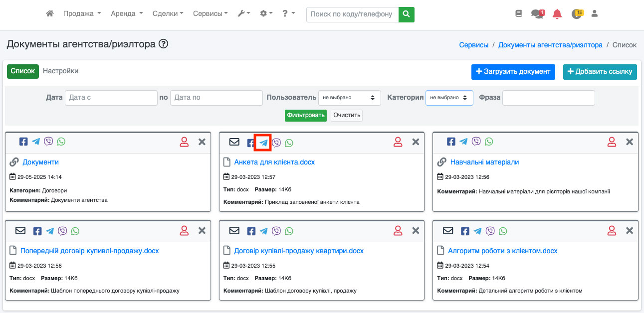The width and height of the screenshot is (644, 313).
Task: Open user access for Алгоритм роботи з клієнтом.docx
Action: point(612,231)
